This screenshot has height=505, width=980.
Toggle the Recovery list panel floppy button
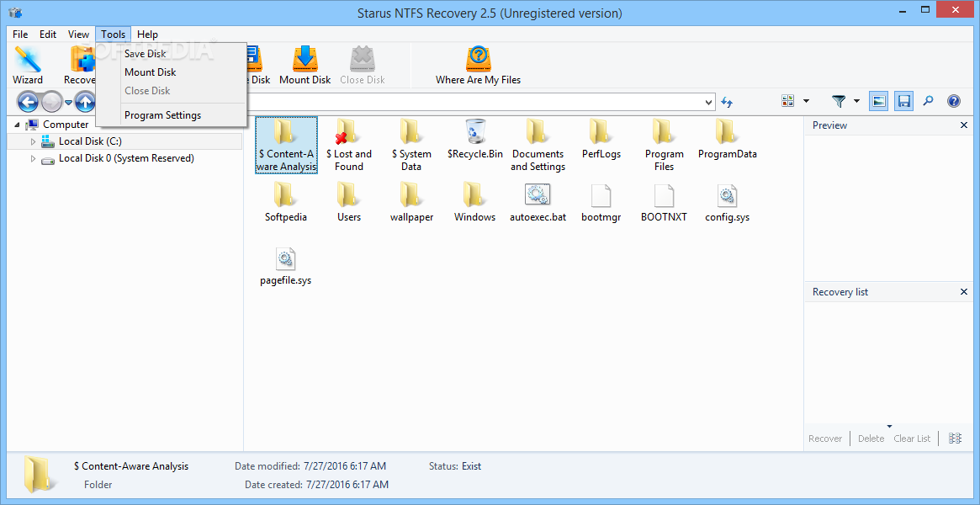(903, 101)
